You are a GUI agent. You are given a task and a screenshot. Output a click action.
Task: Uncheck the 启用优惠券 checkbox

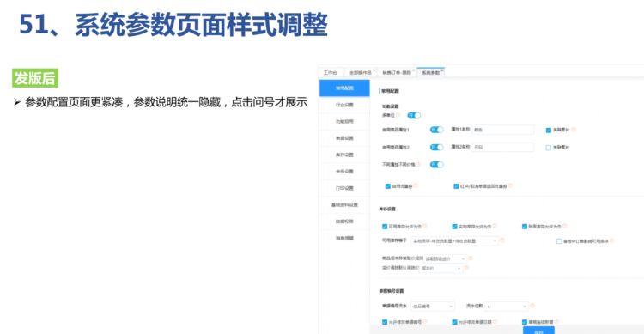coord(388,186)
